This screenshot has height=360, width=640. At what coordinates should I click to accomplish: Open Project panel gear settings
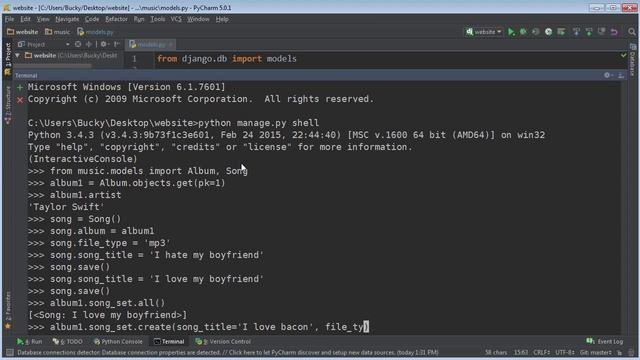pyautogui.click(x=104, y=44)
